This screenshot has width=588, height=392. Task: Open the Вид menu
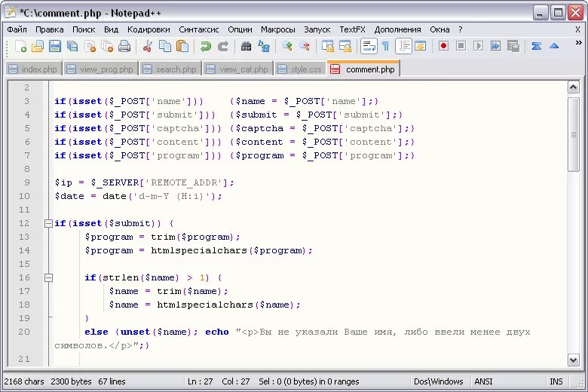click(x=111, y=29)
